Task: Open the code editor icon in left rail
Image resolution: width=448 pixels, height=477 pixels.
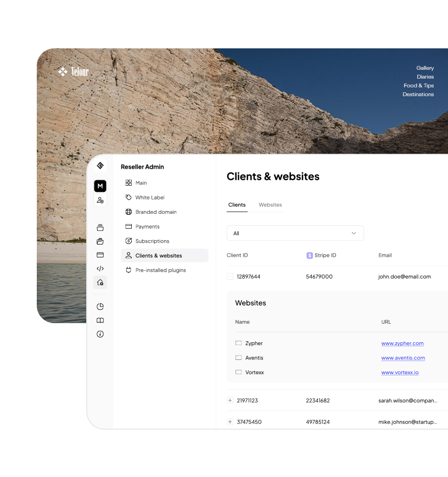Action: [x=100, y=269]
